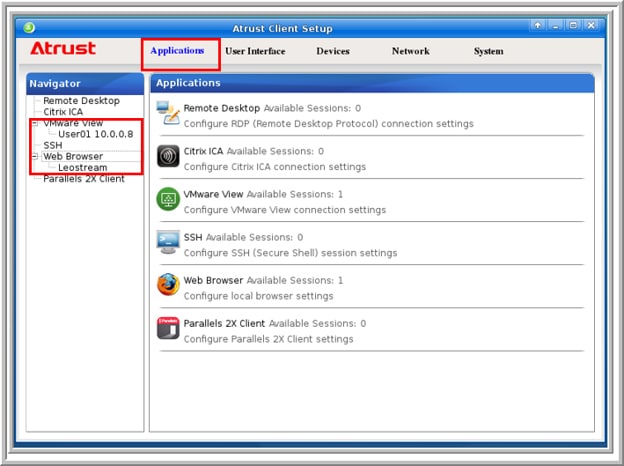Screen dimensions: 624x466
Task: Select Parallels 2X Client in Navigator tree
Action: (x=84, y=179)
